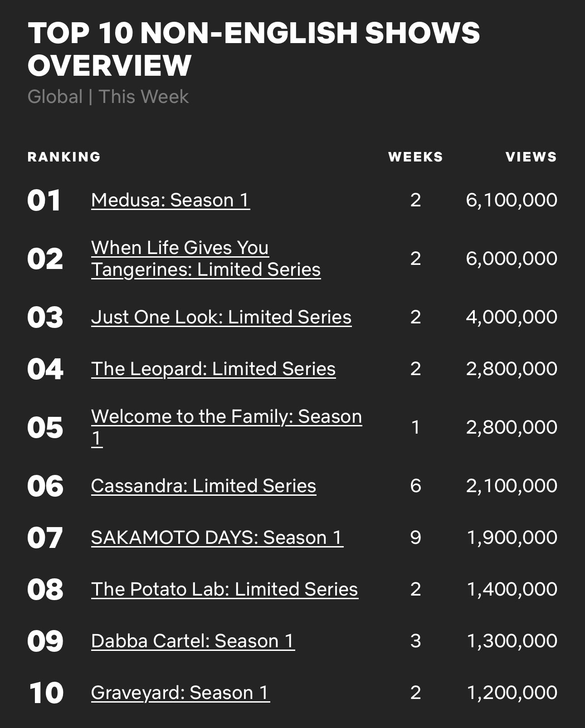
Task: Open the Medusa: Season 1 link
Action: [171, 200]
